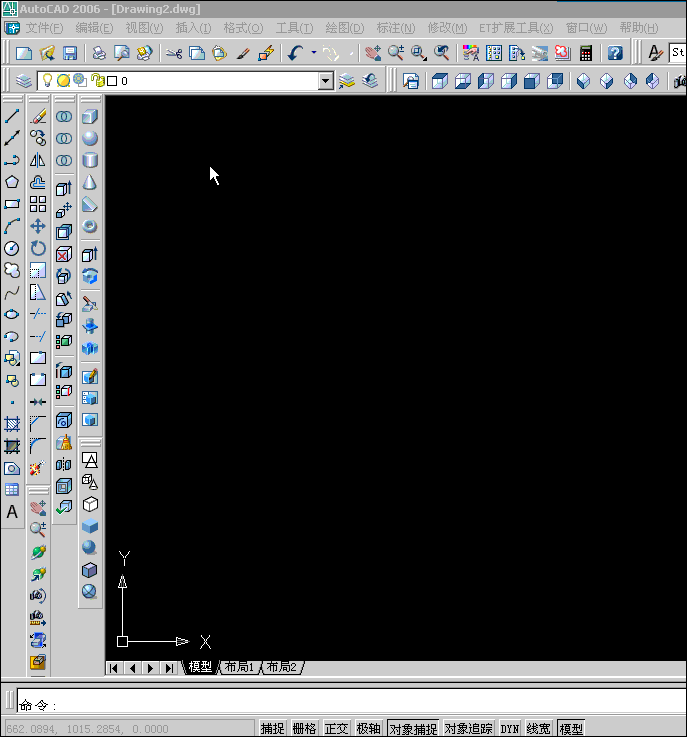The height and width of the screenshot is (737, 687).
Task: Click the Save drawing icon
Action: pos(70,53)
